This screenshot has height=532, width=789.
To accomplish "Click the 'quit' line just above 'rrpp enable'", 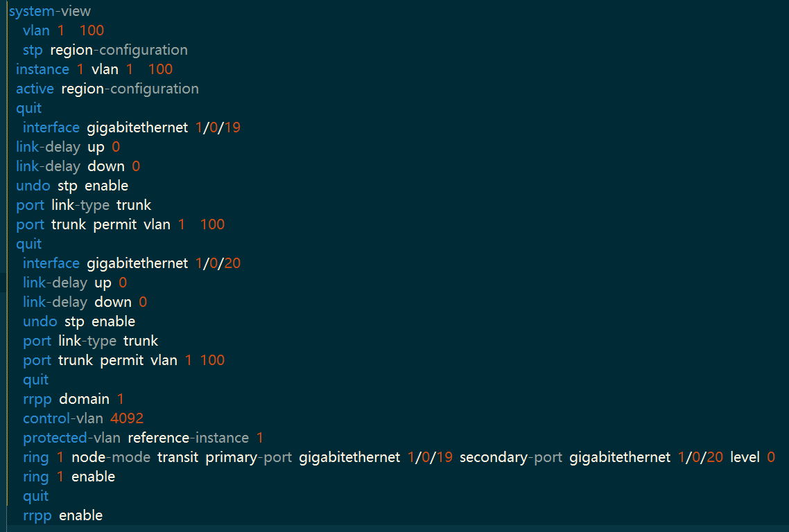I will [x=35, y=496].
